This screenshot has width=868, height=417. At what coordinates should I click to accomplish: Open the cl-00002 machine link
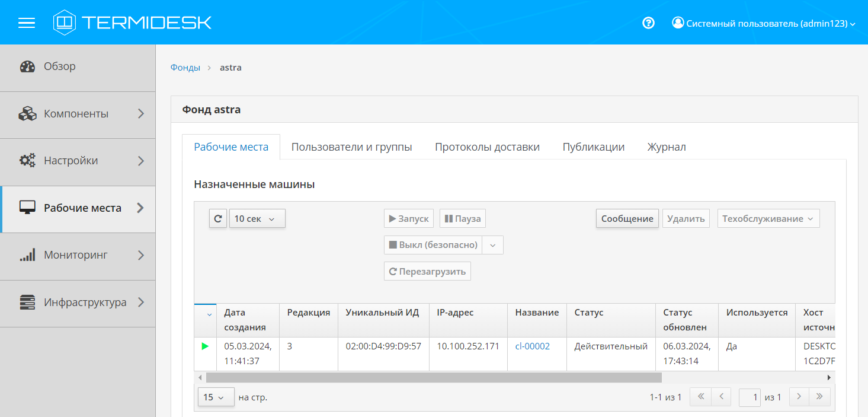(532, 346)
